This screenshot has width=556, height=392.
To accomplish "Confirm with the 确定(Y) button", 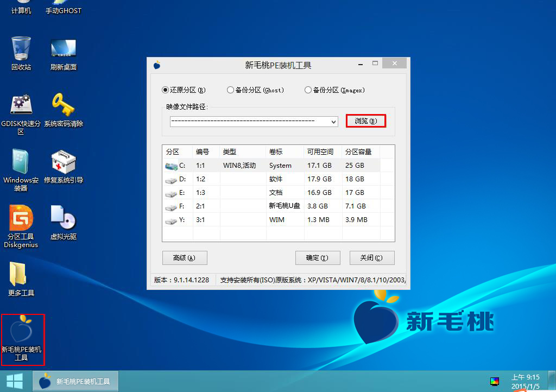I will pos(317,258).
